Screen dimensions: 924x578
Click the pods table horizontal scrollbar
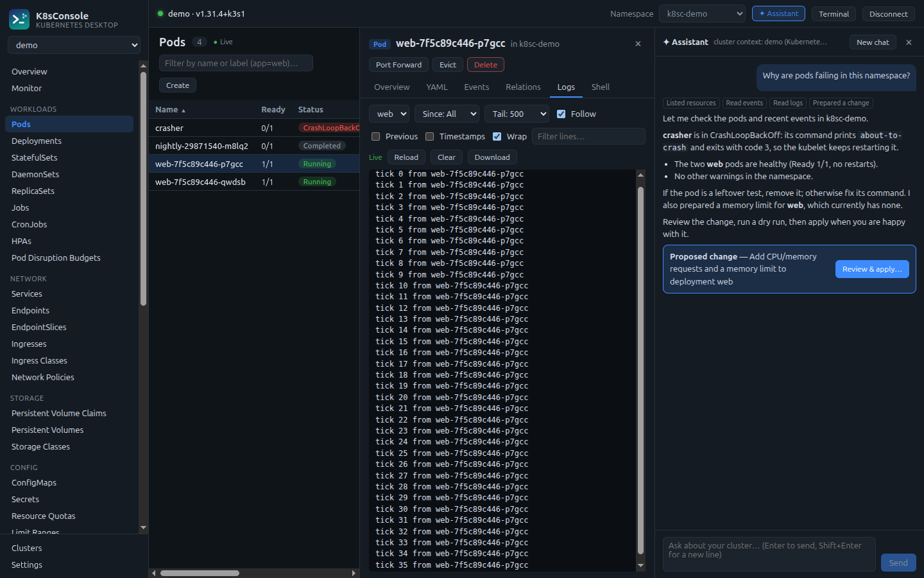(x=200, y=573)
